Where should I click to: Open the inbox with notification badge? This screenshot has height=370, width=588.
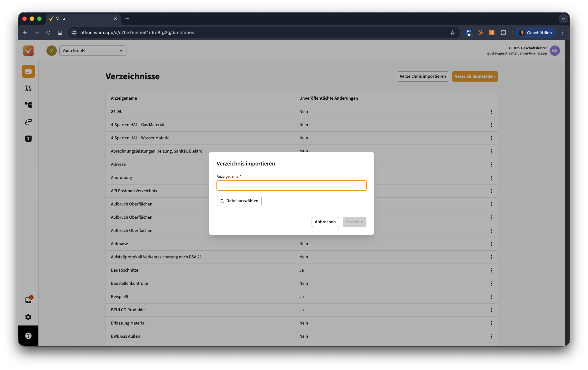tap(28, 300)
